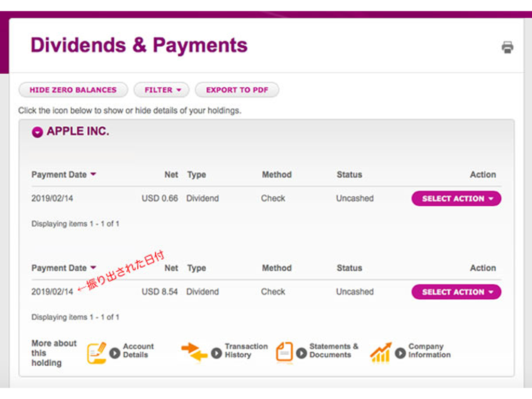This screenshot has height=399, width=532.
Task: Click Dividend type in the USD 0.66 row
Action: click(x=203, y=198)
